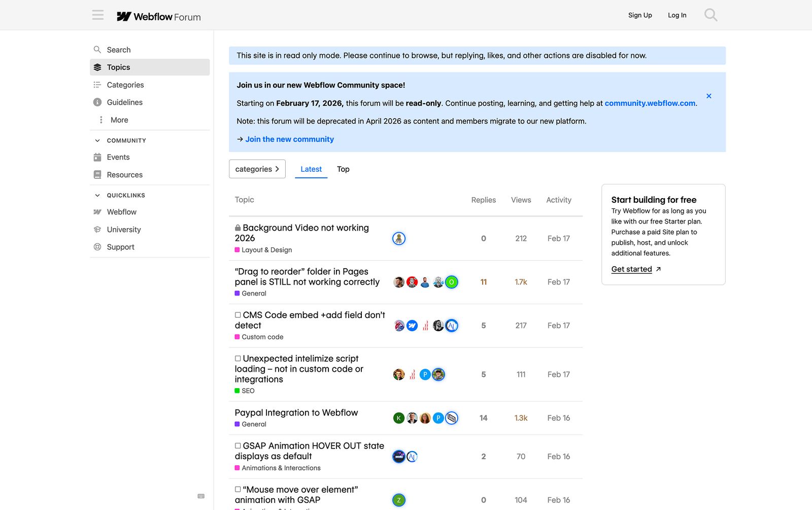The image size is (812, 510).
Task: Open Mouse move over element topic
Action: tap(296, 495)
